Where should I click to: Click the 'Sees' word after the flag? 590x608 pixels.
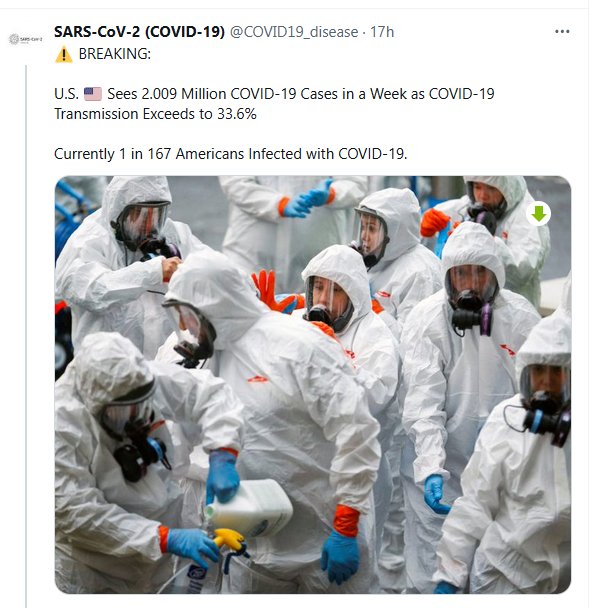(x=122, y=94)
